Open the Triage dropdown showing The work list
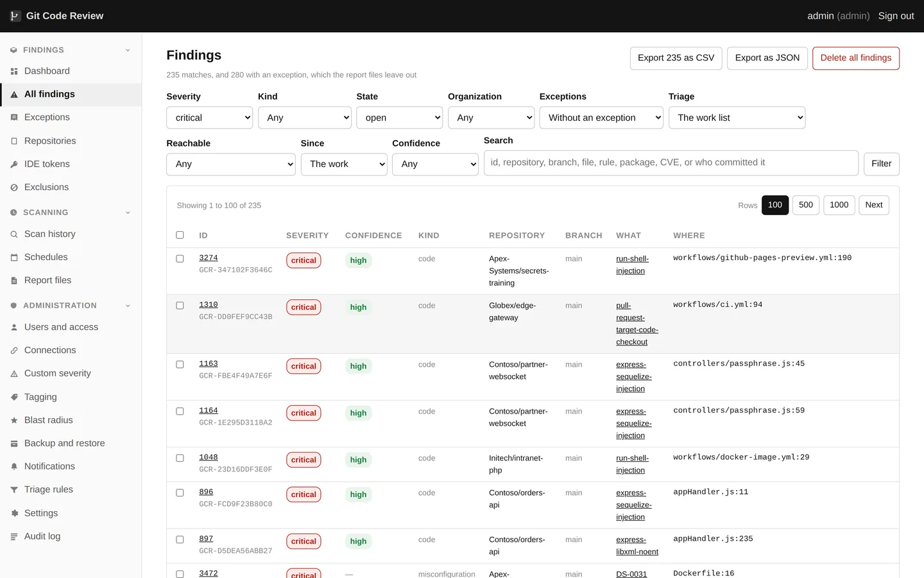 tap(737, 118)
